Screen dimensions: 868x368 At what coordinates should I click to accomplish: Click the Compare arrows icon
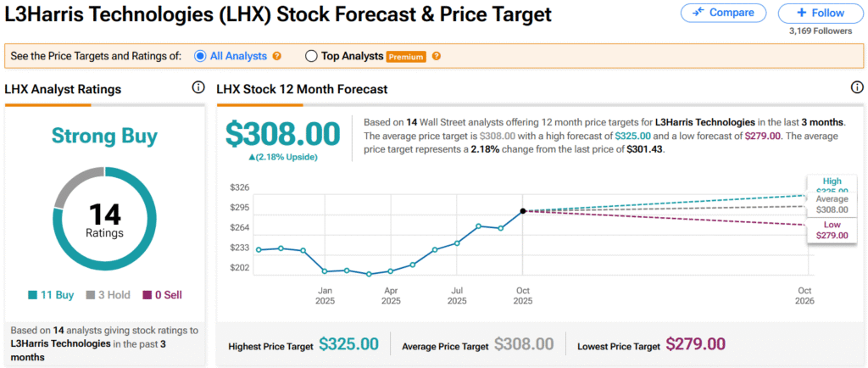[x=698, y=13]
